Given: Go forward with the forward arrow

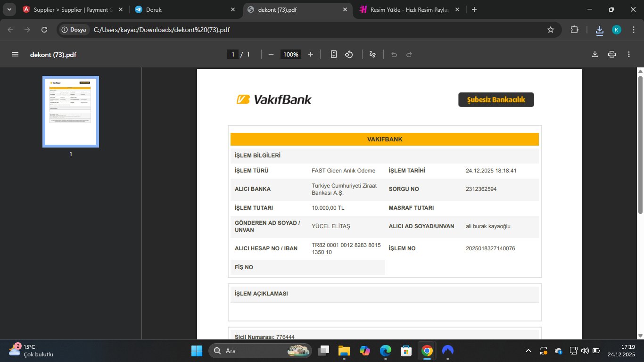Looking at the screenshot, I should tap(27, 30).
